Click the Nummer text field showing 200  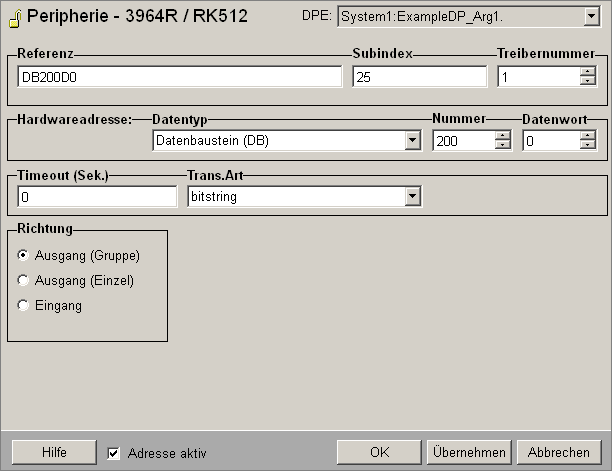464,141
